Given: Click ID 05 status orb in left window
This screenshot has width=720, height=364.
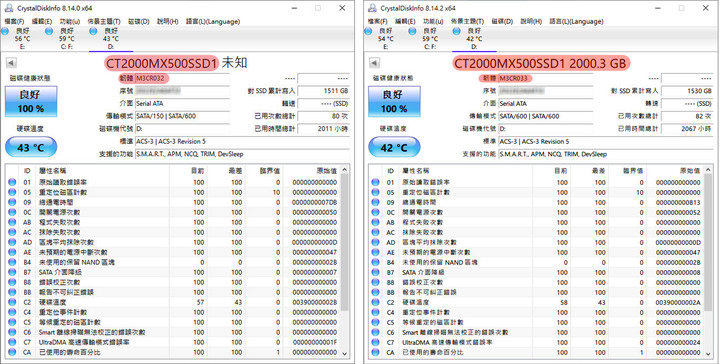Looking at the screenshot, I should coord(12,192).
